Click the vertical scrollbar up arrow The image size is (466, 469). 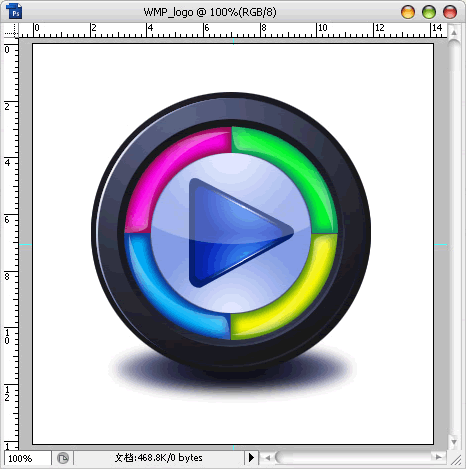454,33
